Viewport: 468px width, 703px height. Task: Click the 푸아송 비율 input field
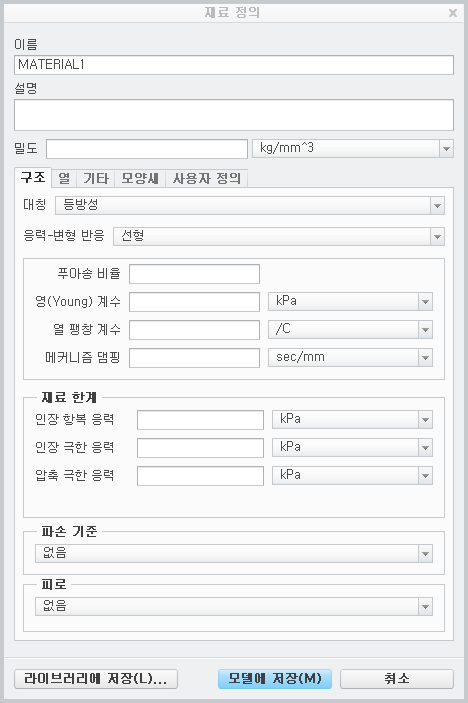coord(194,274)
